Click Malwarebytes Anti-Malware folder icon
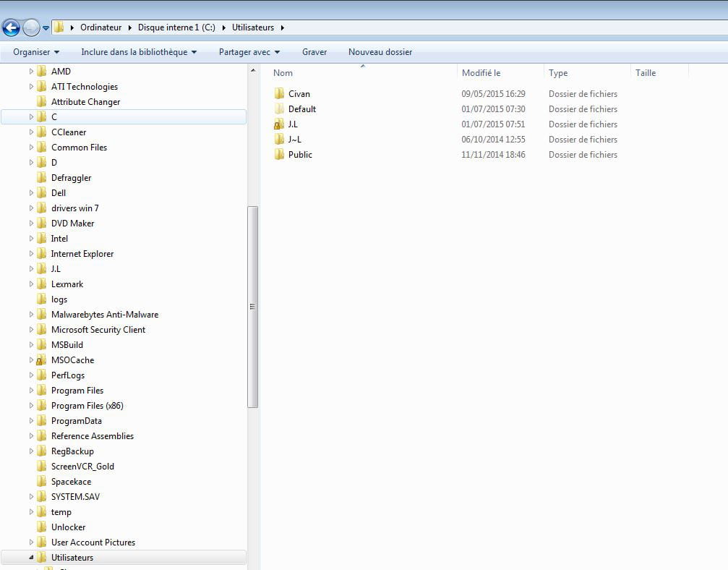The width and height of the screenshot is (728, 570). 42,315
